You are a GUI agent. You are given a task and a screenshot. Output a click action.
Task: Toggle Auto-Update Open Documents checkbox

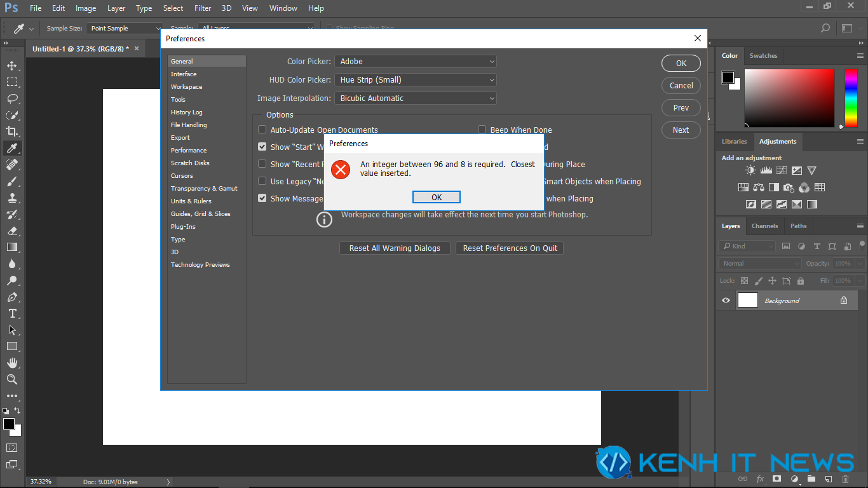coord(262,130)
